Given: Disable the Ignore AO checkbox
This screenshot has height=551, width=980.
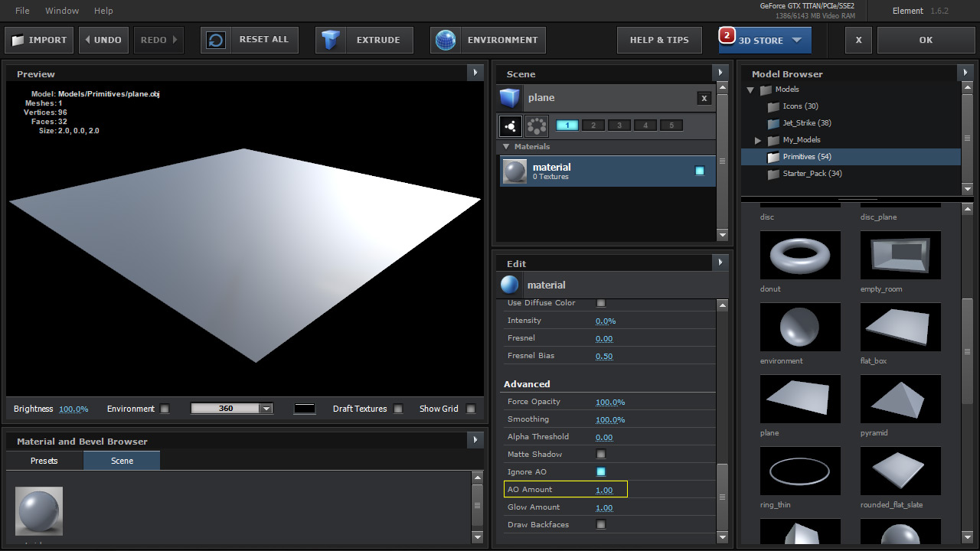Looking at the screenshot, I should (601, 472).
